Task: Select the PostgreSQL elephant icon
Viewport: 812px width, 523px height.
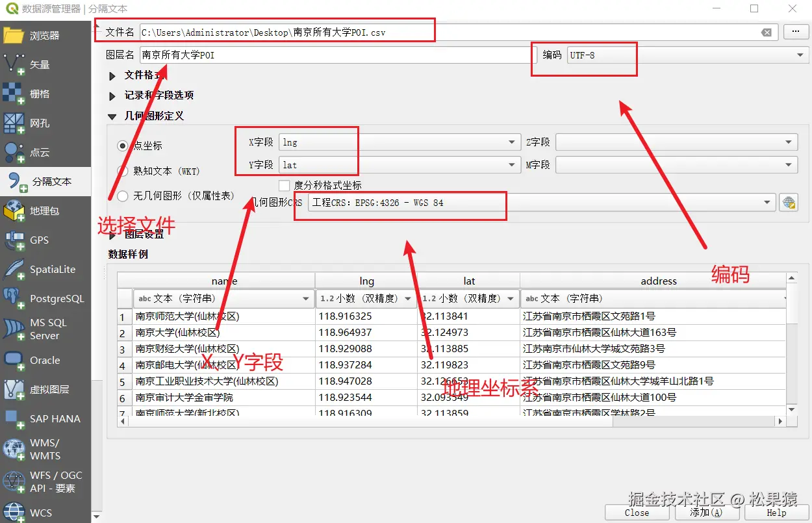Action: tap(14, 298)
